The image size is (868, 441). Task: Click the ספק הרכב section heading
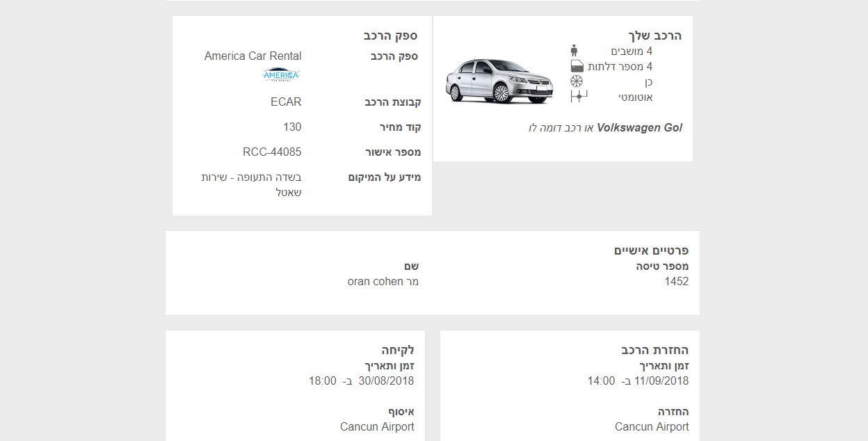(390, 35)
